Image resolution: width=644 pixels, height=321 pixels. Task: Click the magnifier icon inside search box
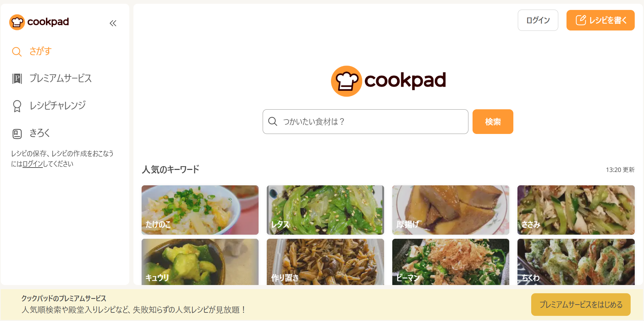pos(273,122)
